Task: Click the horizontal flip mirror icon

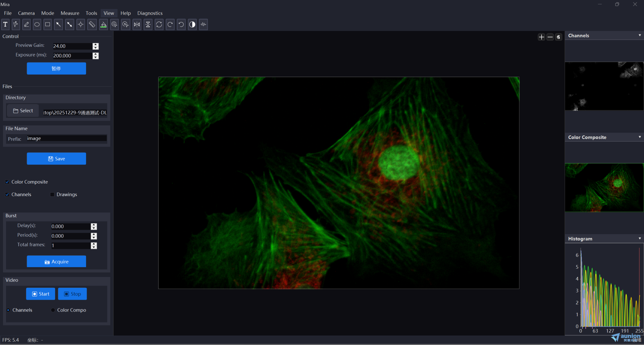Action: point(137,24)
